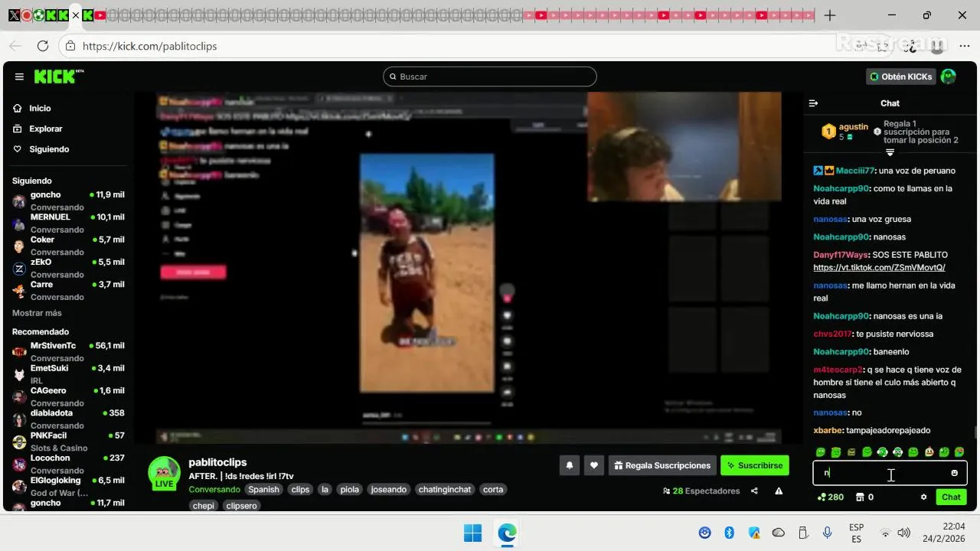Screen dimensions: 980x551
Task: Share the stream with the share icon
Action: (x=754, y=491)
